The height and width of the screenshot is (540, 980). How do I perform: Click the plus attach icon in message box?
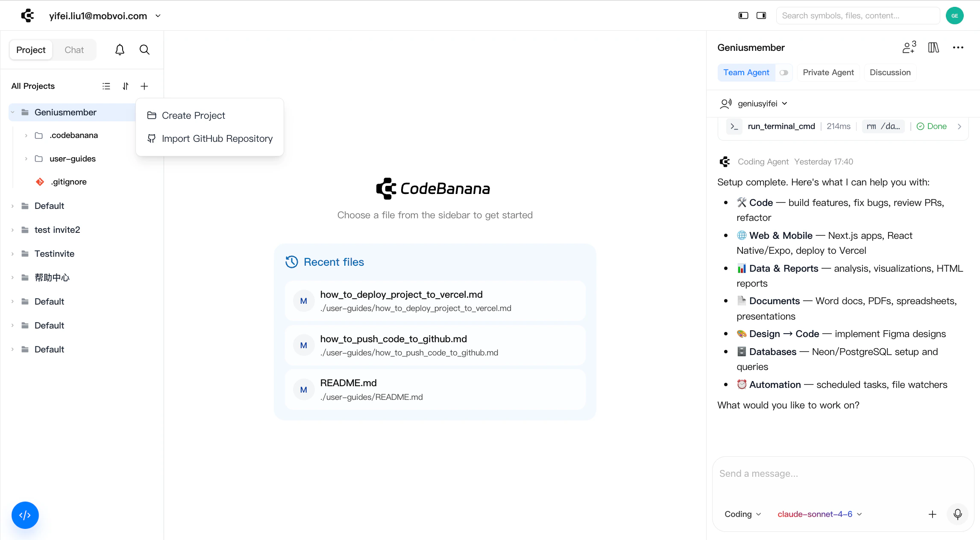(x=933, y=514)
